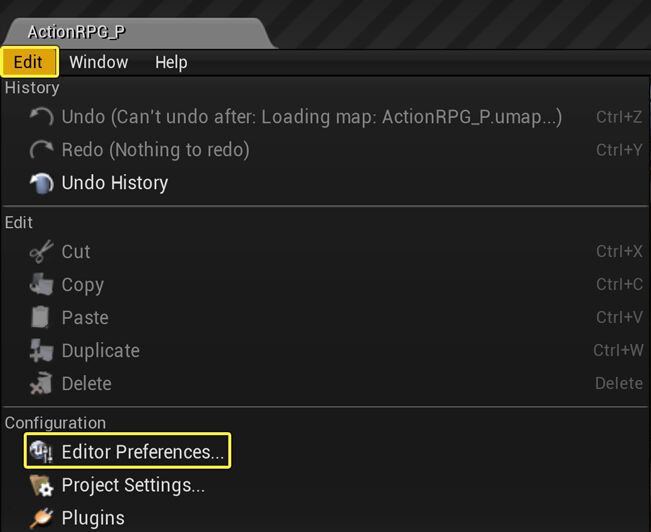Click the Redo arrow icon

click(x=41, y=150)
